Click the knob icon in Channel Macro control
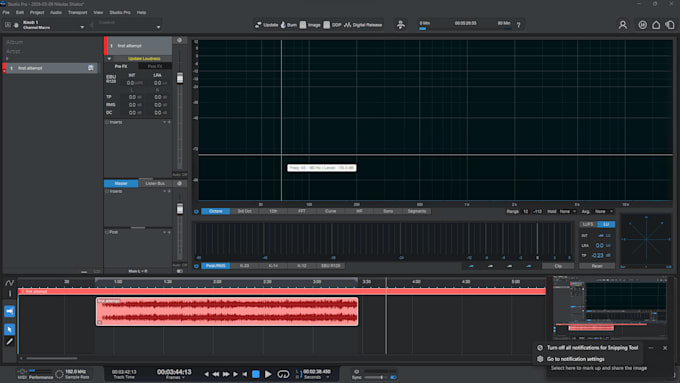680x383 pixels. pyautogui.click(x=16, y=25)
